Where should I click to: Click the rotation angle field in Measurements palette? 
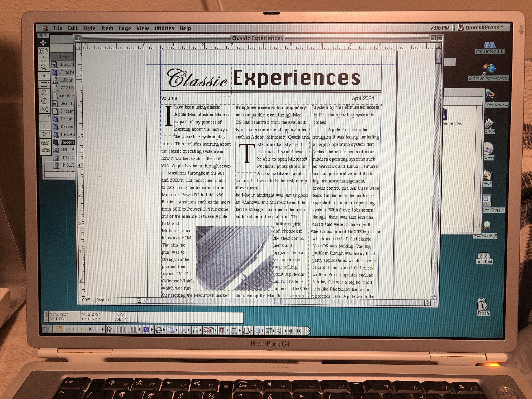point(120,314)
